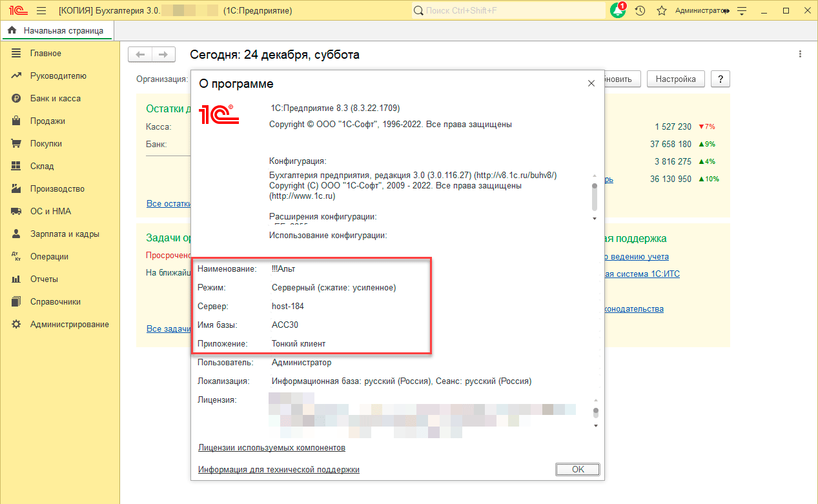Click the balance value 36 130 950

[x=671, y=179]
